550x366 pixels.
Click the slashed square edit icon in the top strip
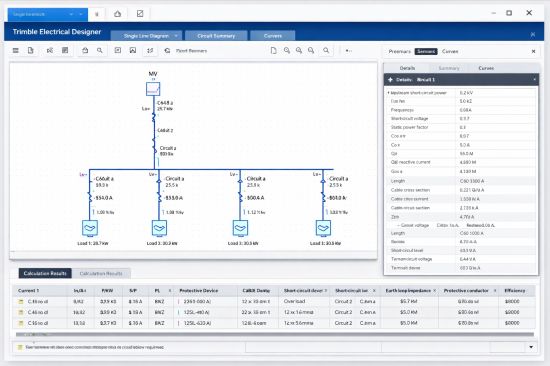(140, 14)
